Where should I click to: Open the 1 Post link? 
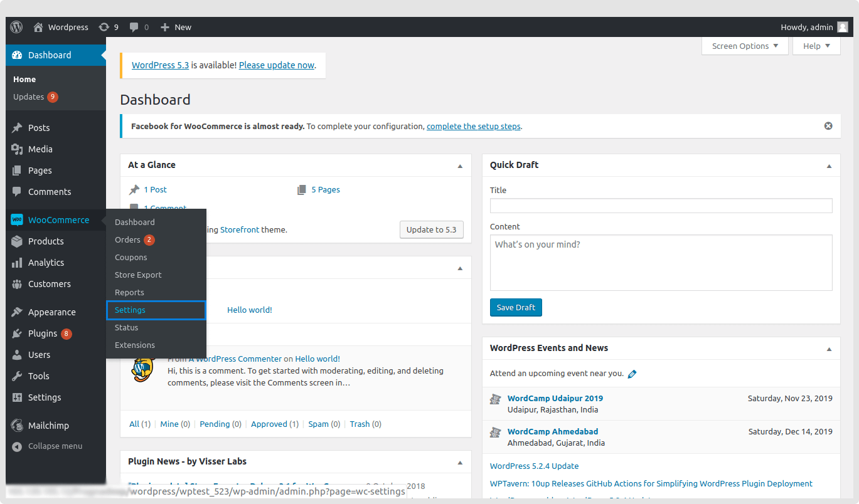[156, 189]
